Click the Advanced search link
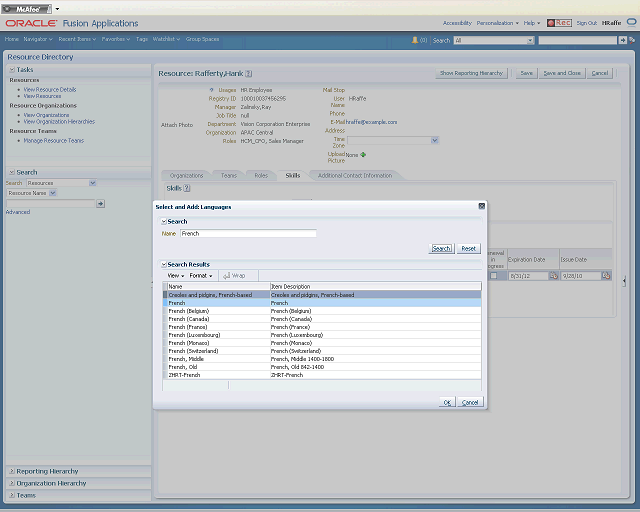The height and width of the screenshot is (512, 640). coord(18,212)
